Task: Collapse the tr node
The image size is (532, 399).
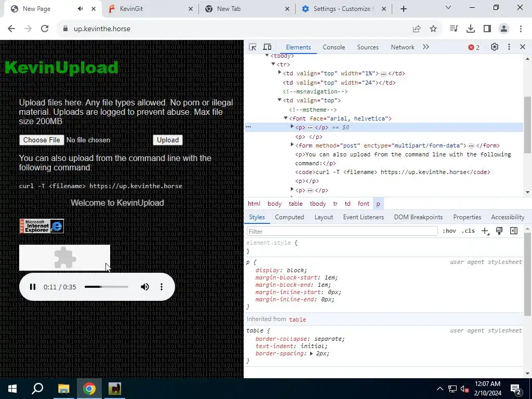Action: click(273, 64)
